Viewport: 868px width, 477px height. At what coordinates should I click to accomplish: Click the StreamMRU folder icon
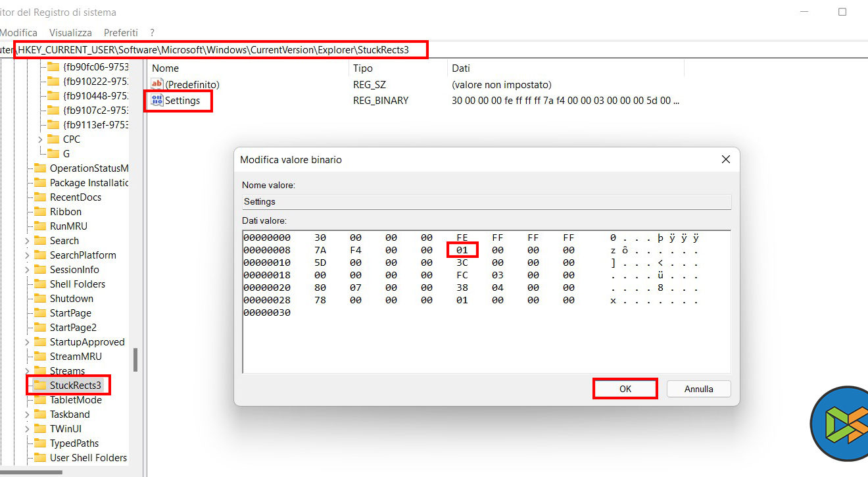click(40, 357)
